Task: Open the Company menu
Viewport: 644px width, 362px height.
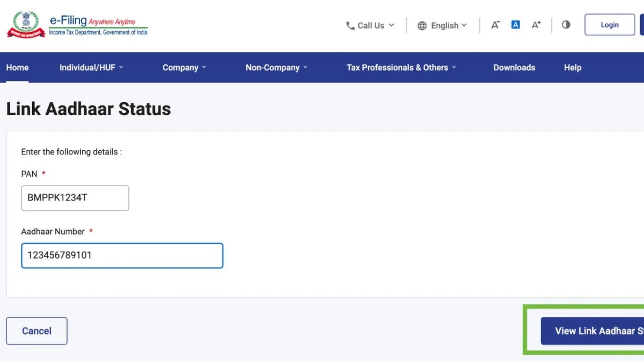Action: coord(184,68)
